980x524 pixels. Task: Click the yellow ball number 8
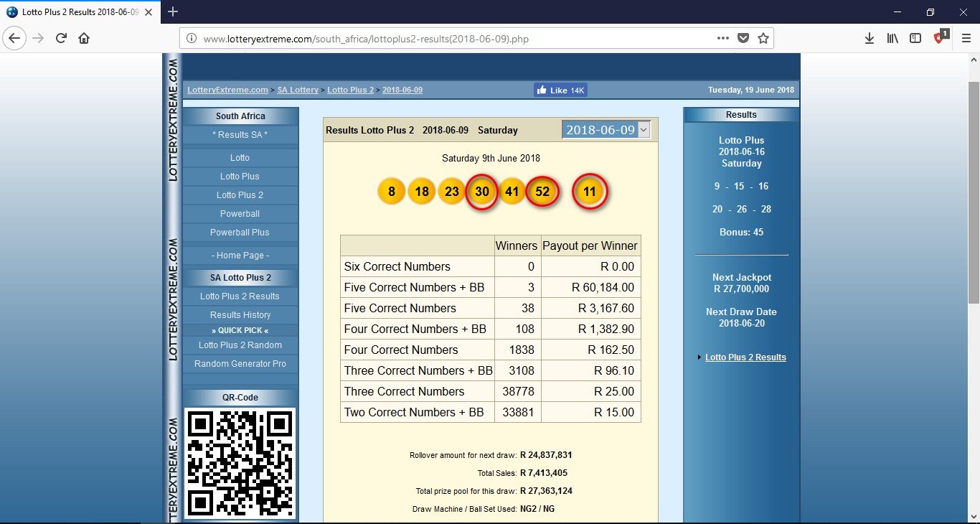point(392,192)
